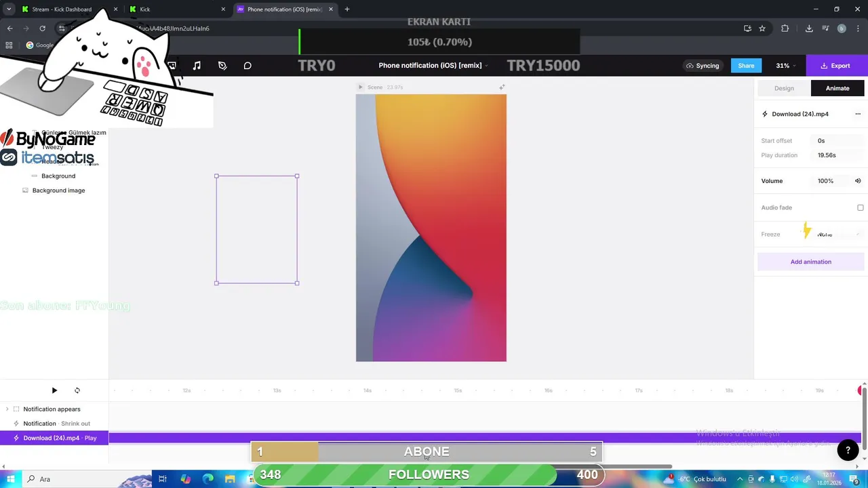This screenshot has width=868, height=488.
Task: Bookmark this page with the star icon
Action: coord(762,28)
